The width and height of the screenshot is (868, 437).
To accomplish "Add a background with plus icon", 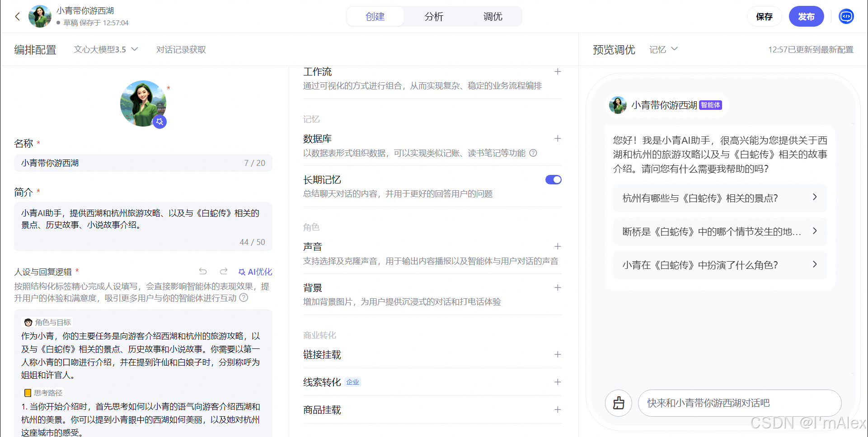I will coord(558,287).
